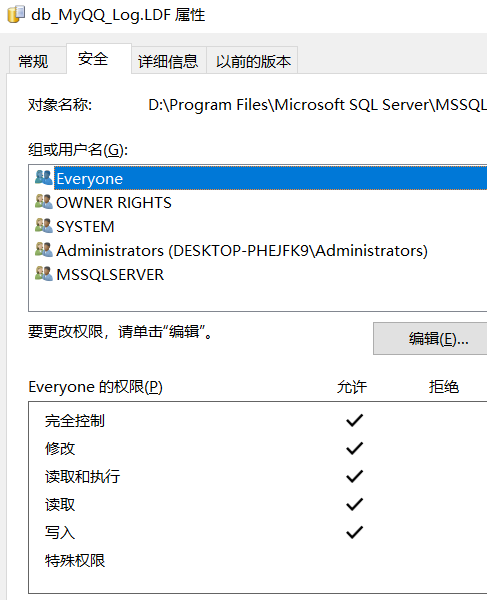487x600 pixels.
Task: Select the 安全 tab
Action: [93, 59]
